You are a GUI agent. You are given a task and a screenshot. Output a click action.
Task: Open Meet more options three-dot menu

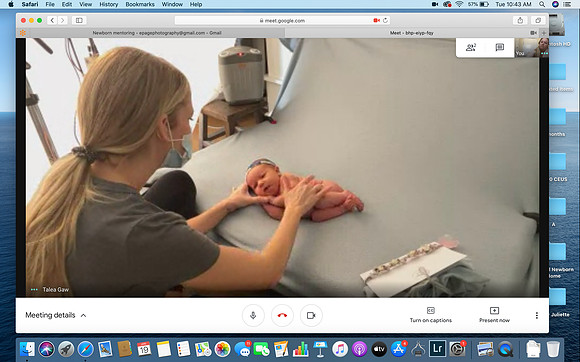(537, 315)
